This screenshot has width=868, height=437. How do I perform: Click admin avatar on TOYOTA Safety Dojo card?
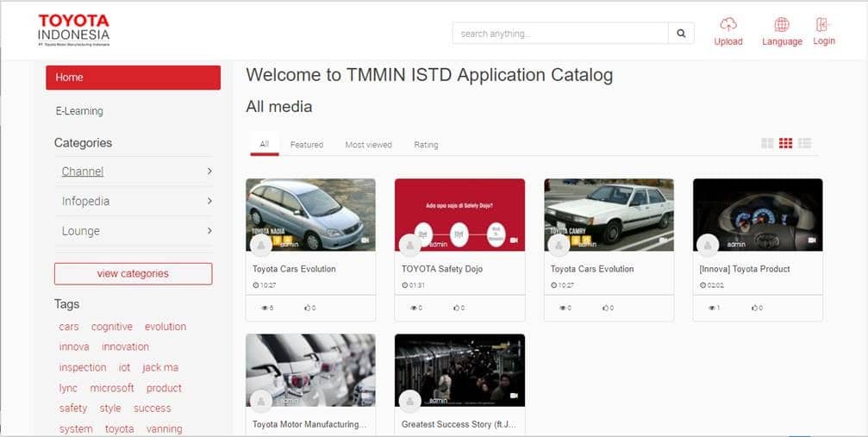point(409,246)
